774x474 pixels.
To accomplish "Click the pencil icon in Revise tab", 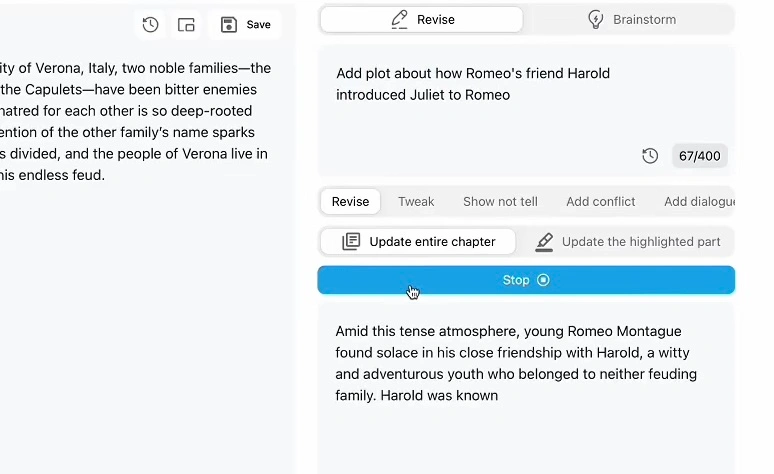I will click(x=400, y=19).
